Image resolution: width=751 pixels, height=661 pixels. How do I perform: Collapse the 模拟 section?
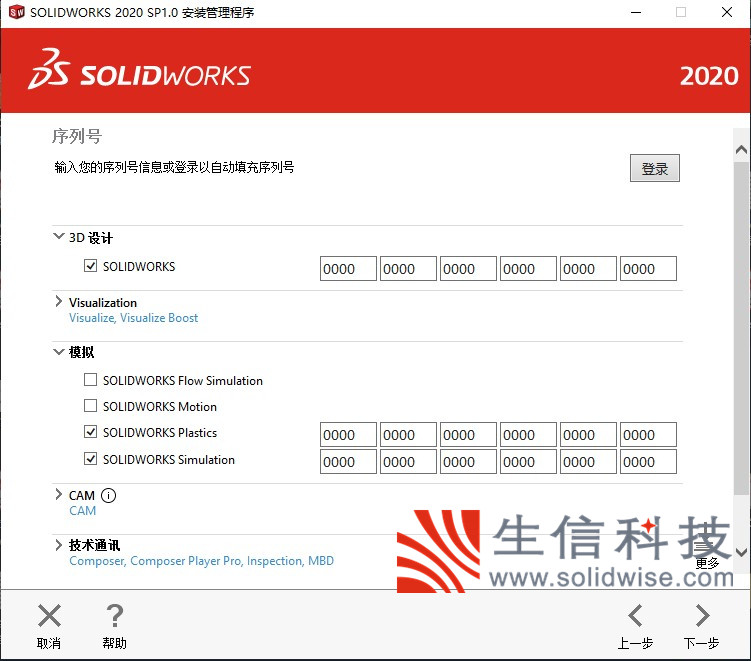point(58,352)
